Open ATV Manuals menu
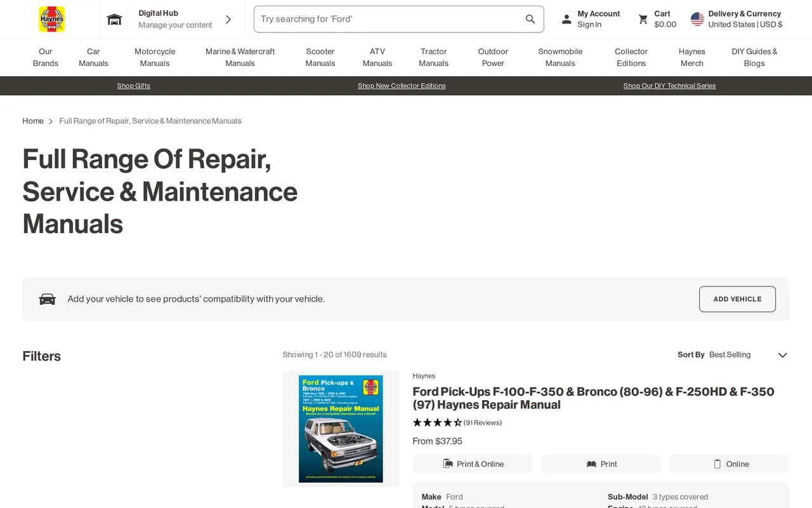Viewport: 812px width, 508px height. click(x=377, y=57)
